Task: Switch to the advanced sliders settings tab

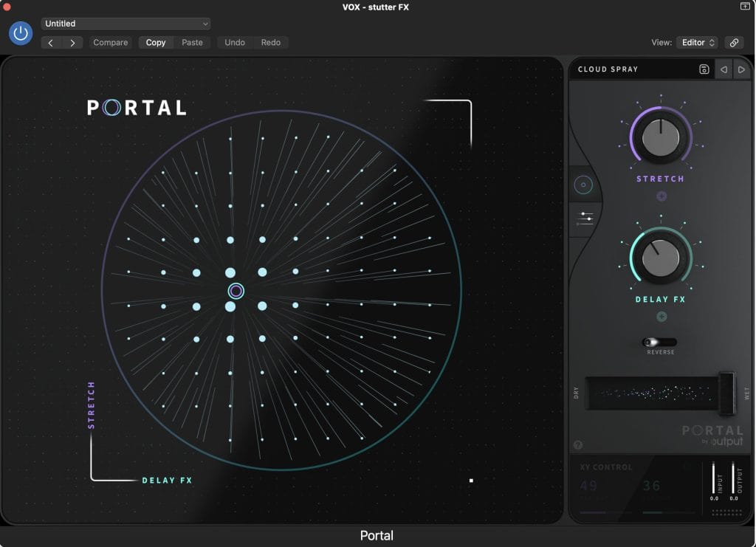Action: pos(586,218)
